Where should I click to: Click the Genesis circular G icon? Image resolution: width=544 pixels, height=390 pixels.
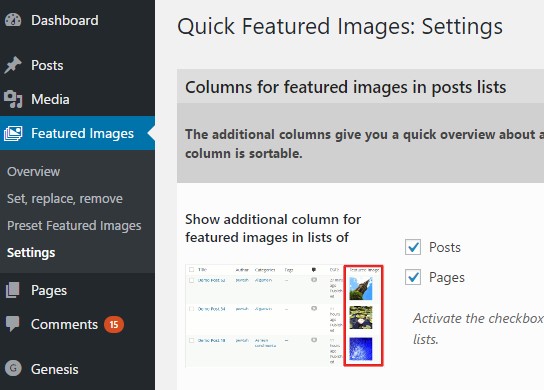click(13, 368)
